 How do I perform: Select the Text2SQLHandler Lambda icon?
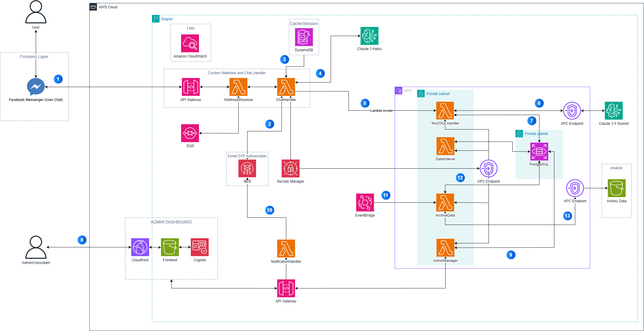click(x=445, y=110)
